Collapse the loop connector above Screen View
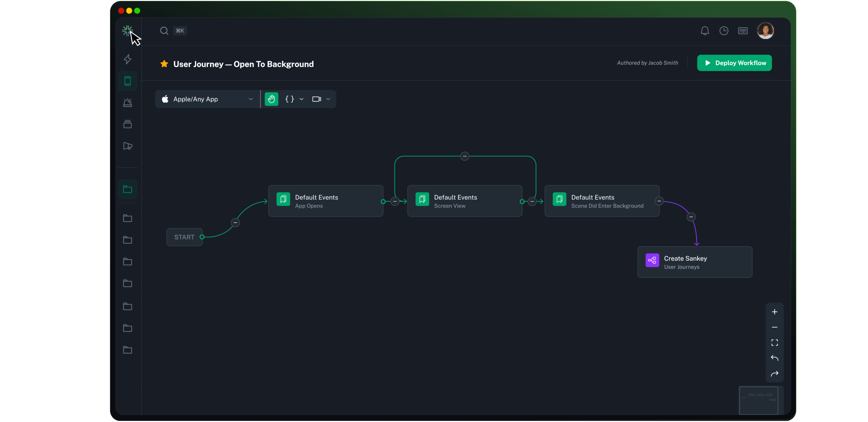Image resolution: width=868 pixels, height=422 pixels. tap(464, 156)
